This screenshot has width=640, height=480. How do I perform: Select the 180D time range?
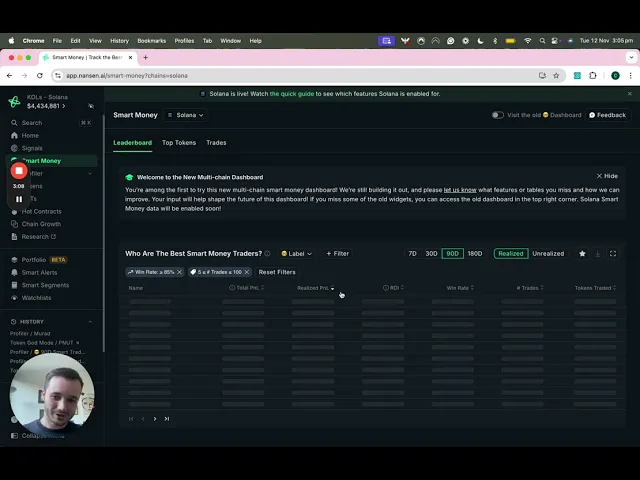(475, 254)
